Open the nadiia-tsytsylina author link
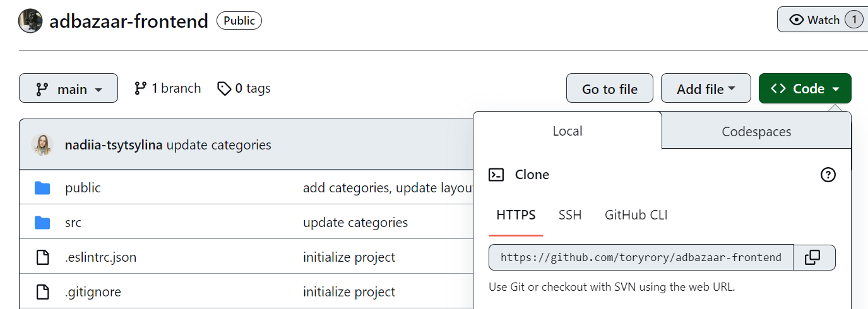This screenshot has width=868, height=309. pyautogui.click(x=114, y=145)
